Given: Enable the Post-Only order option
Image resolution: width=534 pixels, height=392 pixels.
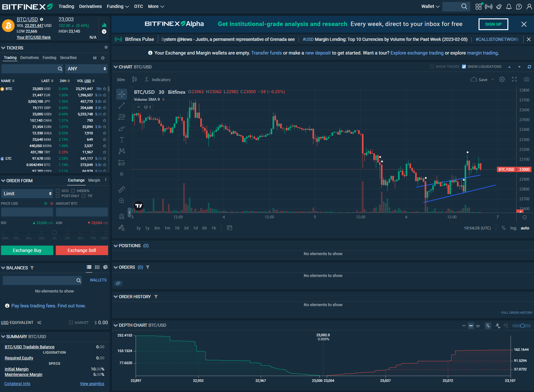Looking at the screenshot, I should (x=58, y=196).
